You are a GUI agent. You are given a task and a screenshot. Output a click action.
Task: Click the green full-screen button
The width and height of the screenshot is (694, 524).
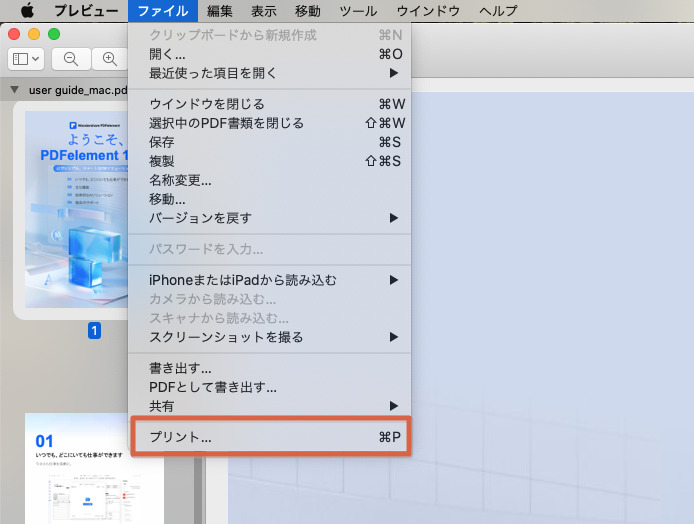[54, 34]
